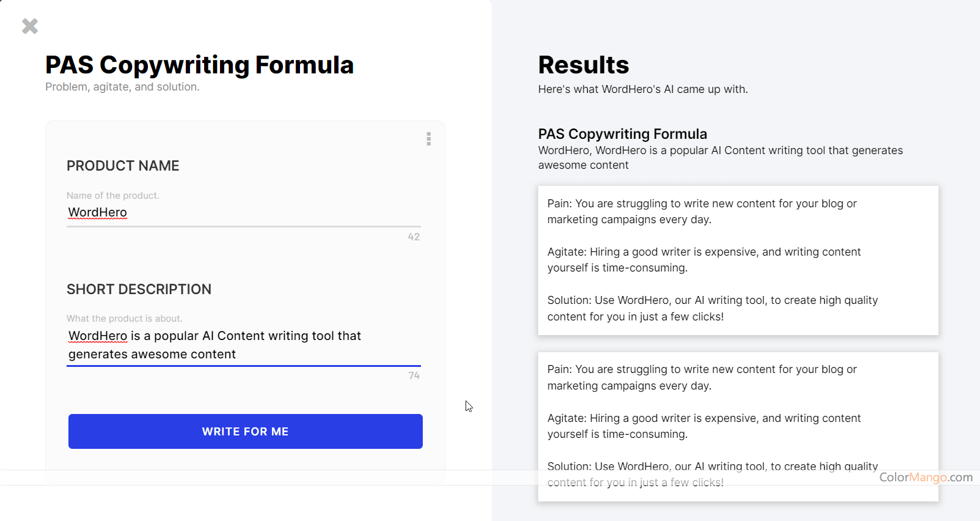Viewport: 980px width, 521px height.
Task: Click the character counter showing 74
Action: click(414, 375)
